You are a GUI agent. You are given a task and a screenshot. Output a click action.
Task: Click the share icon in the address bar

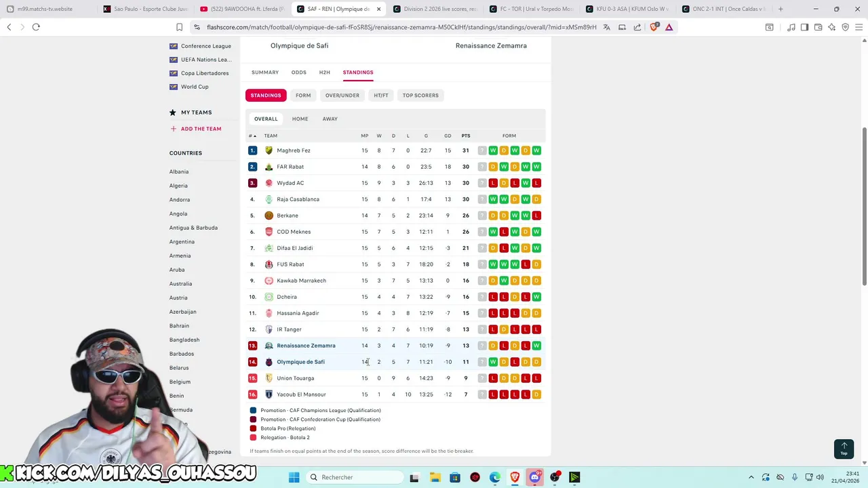(637, 27)
